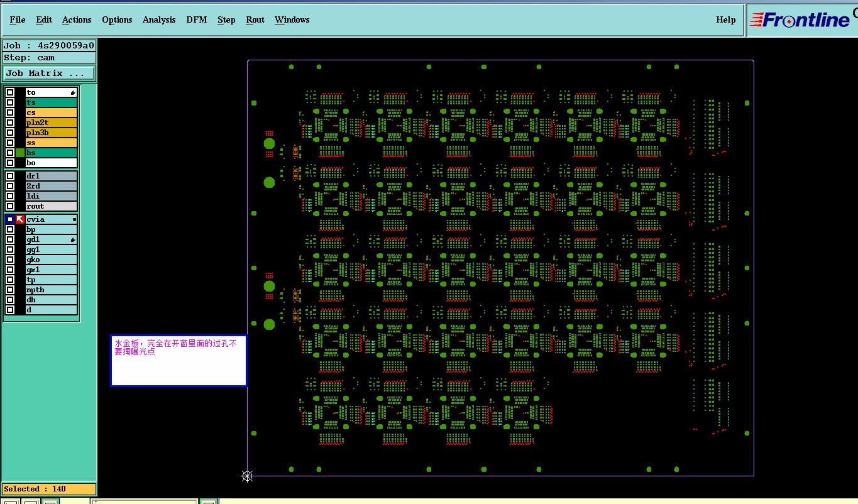Select the bs layer name
This screenshot has height=504, width=858.
(x=52, y=153)
